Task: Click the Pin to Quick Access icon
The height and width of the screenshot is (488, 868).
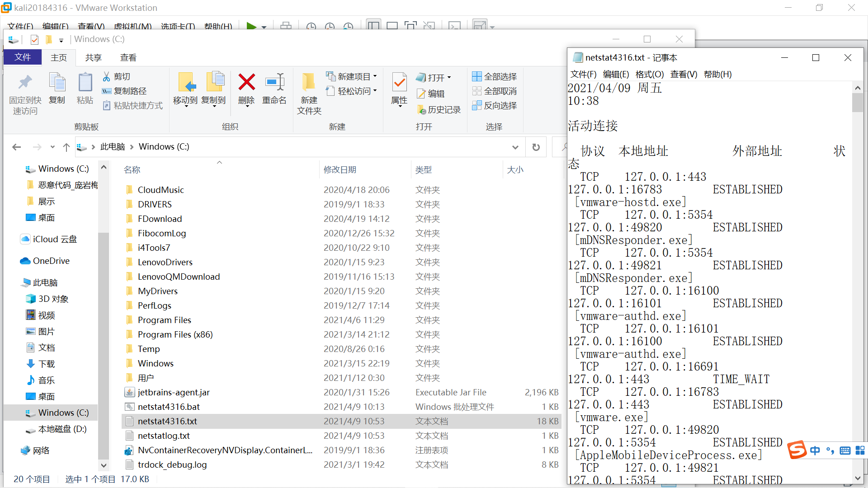Action: click(25, 83)
